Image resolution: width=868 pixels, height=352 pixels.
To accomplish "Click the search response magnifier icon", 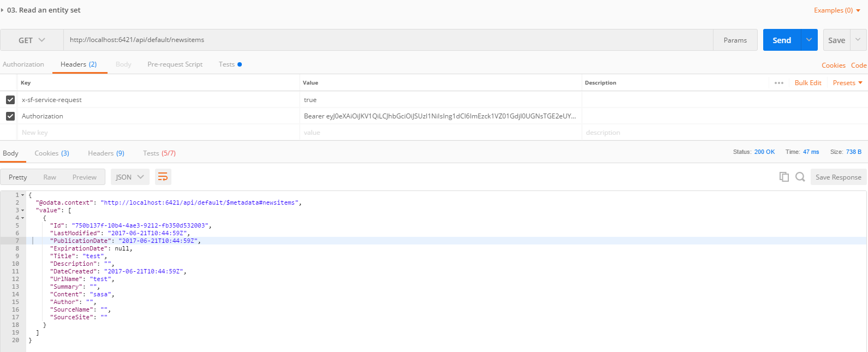I will pos(800,177).
